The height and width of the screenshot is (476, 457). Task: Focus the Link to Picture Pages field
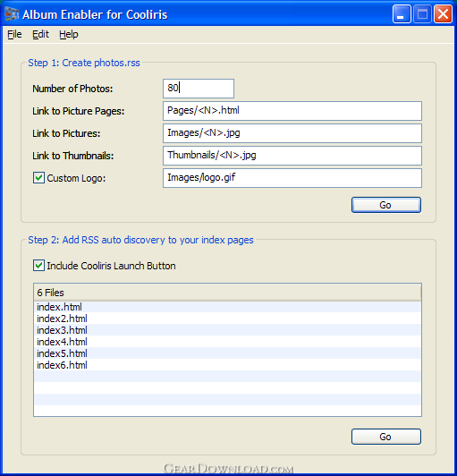(292, 111)
